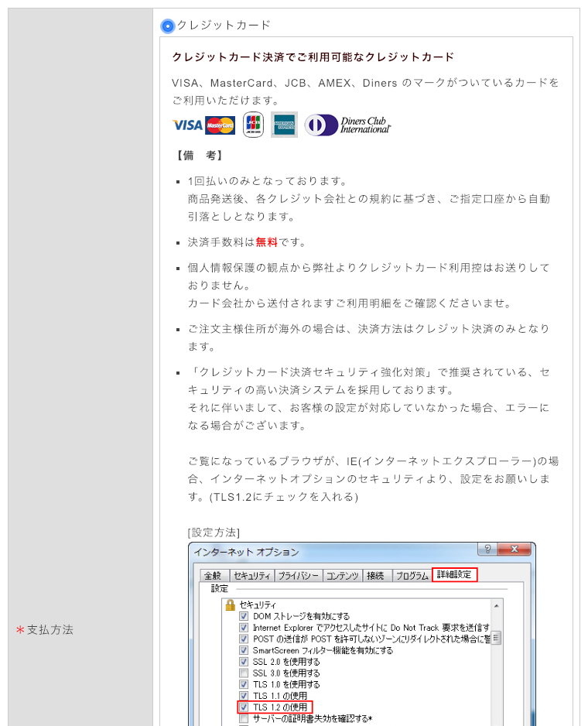Click the red 無料 text
The width and height of the screenshot is (588, 726).
[x=267, y=242]
